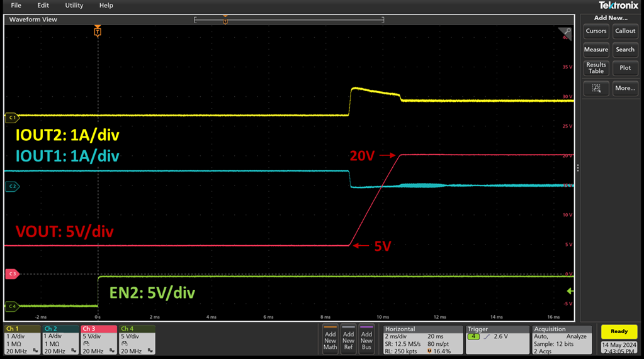Image resolution: width=644 pixels, height=359 pixels.
Task: Open the Utility menu
Action: (x=74, y=6)
